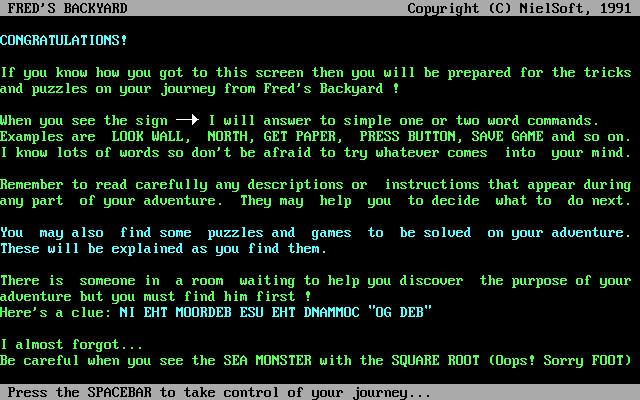This screenshot has height=400, width=640.
Task: Click the SEA MONSTER warning words
Action: tap(267, 360)
